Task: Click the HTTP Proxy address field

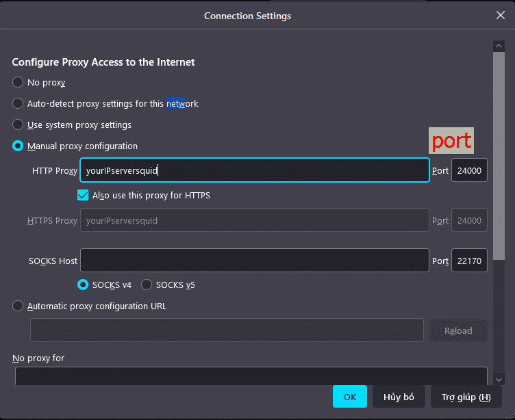Action: pos(254,170)
